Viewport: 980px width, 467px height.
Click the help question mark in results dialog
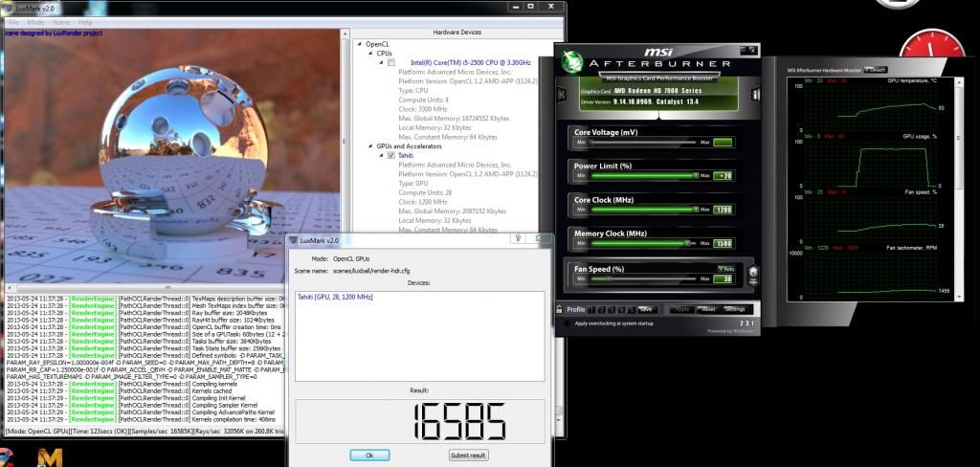[x=519, y=239]
